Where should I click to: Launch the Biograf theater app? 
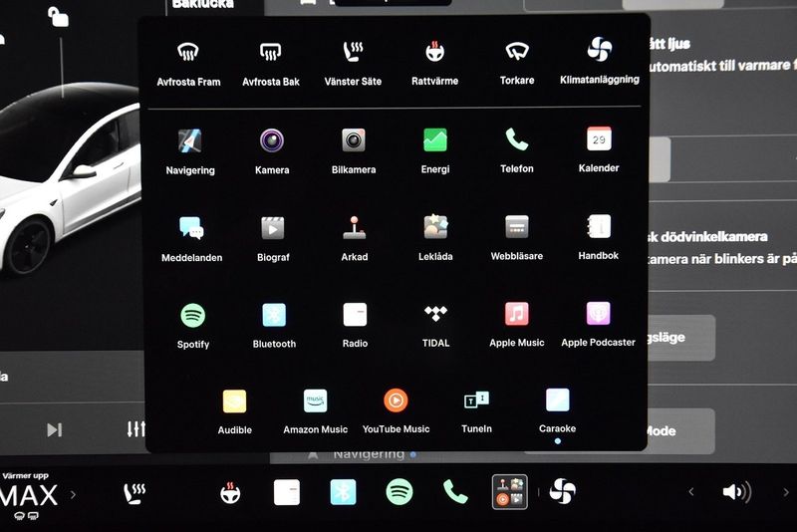pyautogui.click(x=273, y=239)
